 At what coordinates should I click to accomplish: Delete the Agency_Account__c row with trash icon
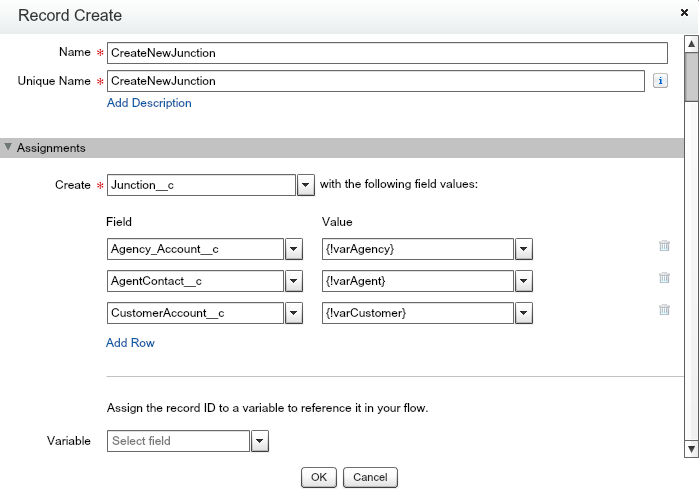tap(664, 245)
